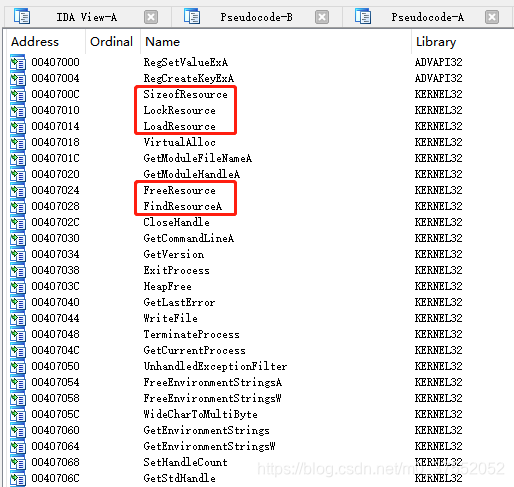Select the GetVersion import name
514x487 pixels.
tap(174, 254)
